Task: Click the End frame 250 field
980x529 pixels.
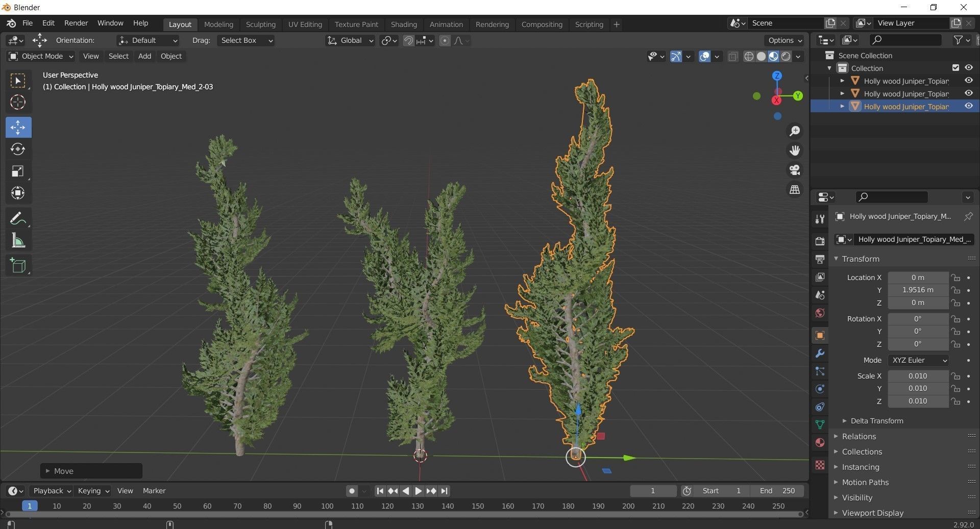Action: [x=777, y=491]
